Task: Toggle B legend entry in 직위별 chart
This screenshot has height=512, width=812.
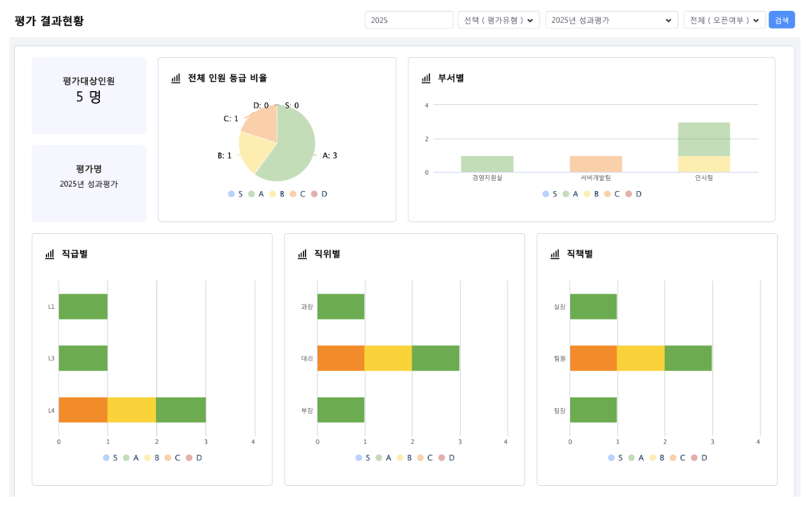Action: [x=404, y=458]
